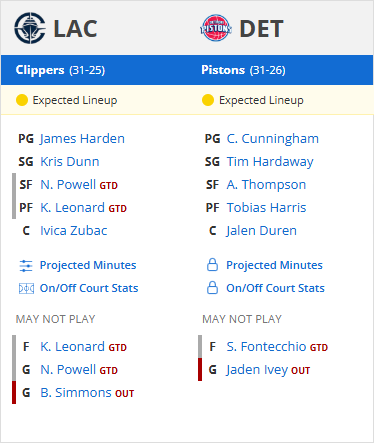Click the Clippers Projected Minutes sliders icon
The height and width of the screenshot is (443, 374).
tap(26, 266)
